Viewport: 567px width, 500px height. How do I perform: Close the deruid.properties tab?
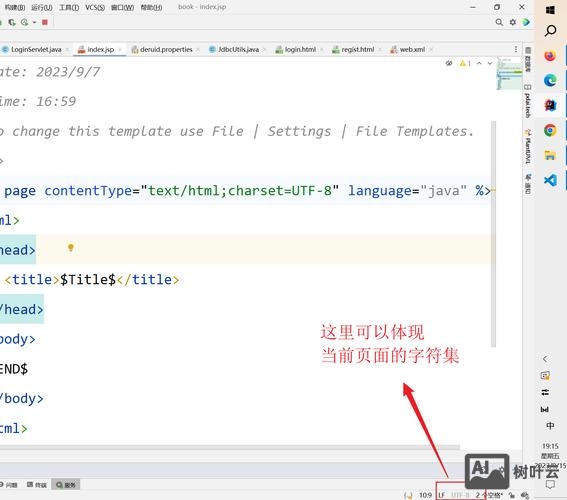(x=198, y=50)
